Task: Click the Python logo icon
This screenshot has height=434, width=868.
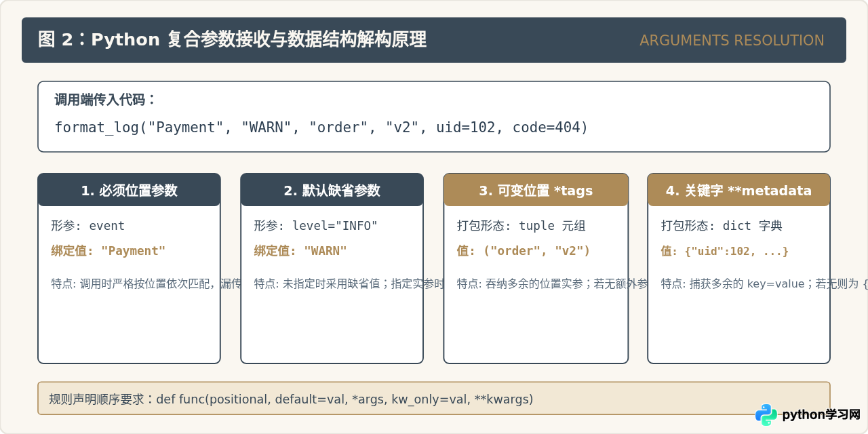Action: 766,415
